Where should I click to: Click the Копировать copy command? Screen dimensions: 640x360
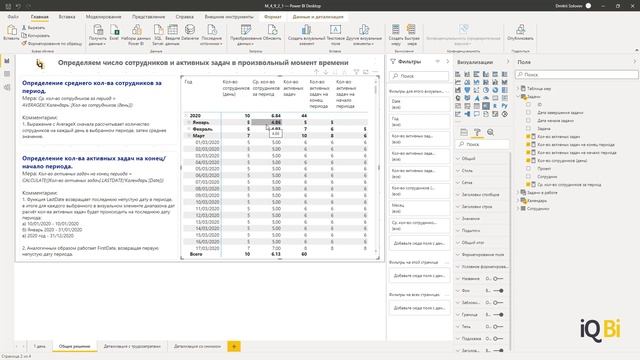(x=36, y=36)
